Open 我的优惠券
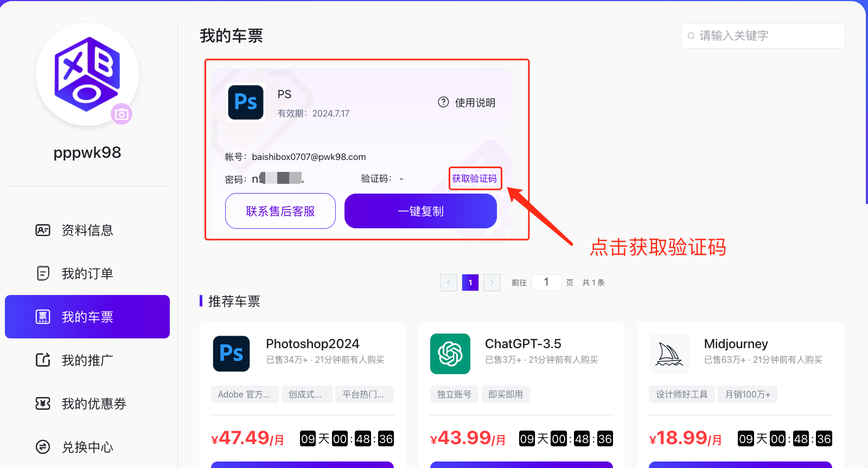The image size is (868, 468). [x=87, y=403]
